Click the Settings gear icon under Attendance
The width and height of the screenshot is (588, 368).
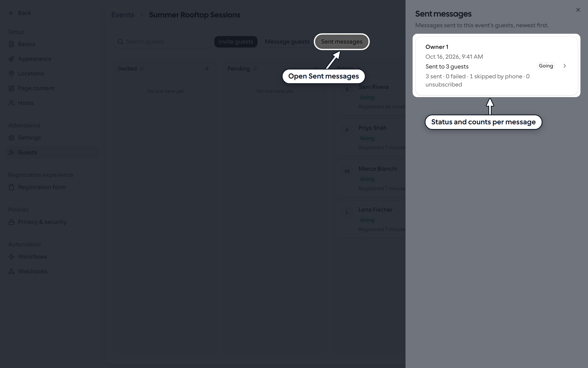[x=11, y=138]
